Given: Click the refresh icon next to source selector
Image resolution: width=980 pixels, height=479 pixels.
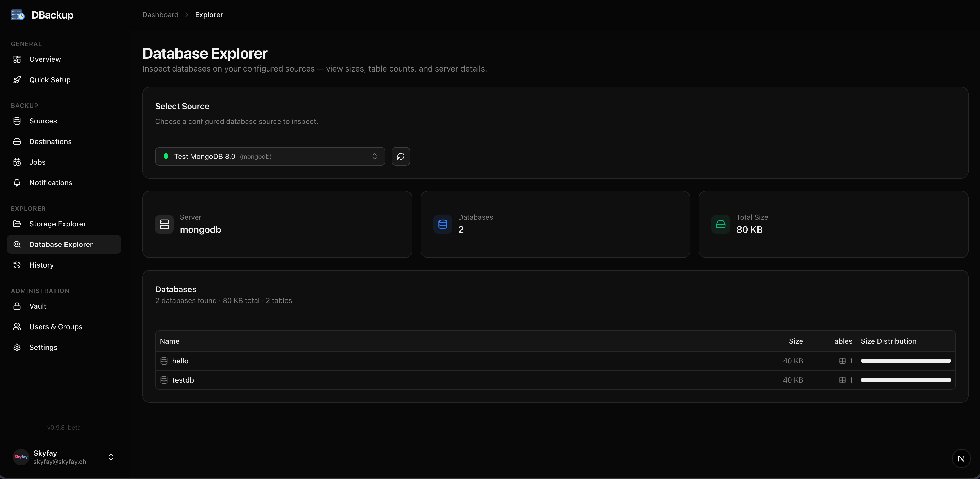Looking at the screenshot, I should 401,156.
